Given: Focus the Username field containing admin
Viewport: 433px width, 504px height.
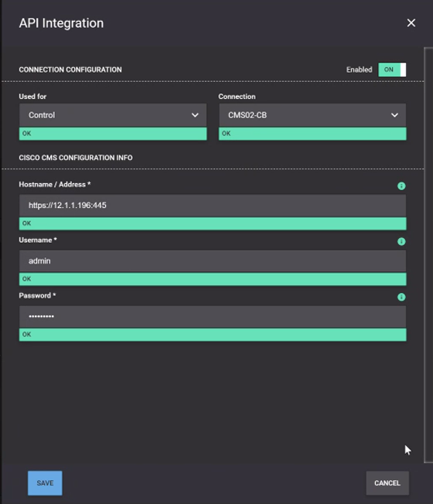Looking at the screenshot, I should [213, 261].
